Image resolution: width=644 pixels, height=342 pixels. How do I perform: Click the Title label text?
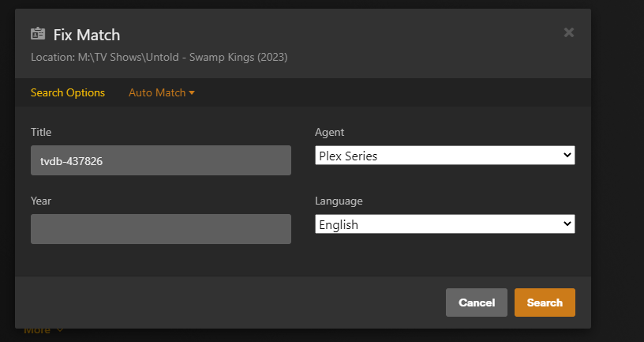pos(41,132)
